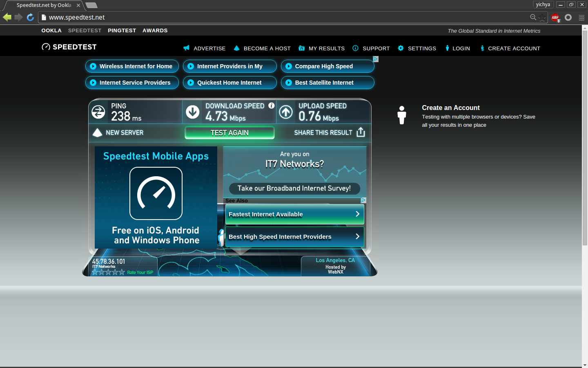
Task: Open PINGTEST in the top navigation
Action: (x=122, y=31)
